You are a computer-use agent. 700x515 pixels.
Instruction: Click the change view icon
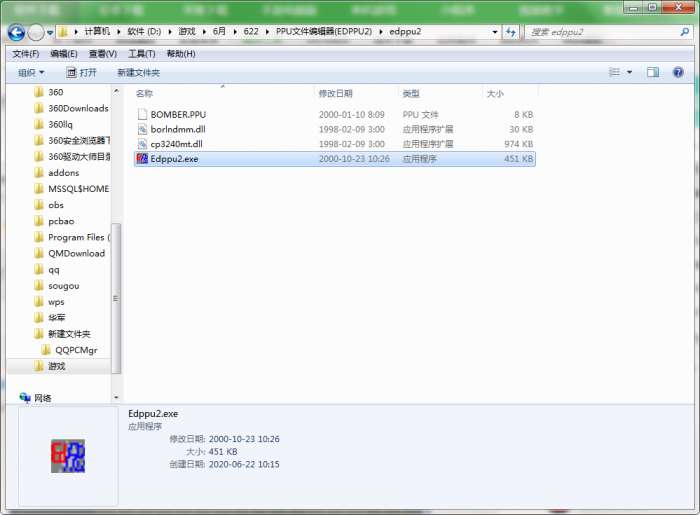pyautogui.click(x=615, y=72)
